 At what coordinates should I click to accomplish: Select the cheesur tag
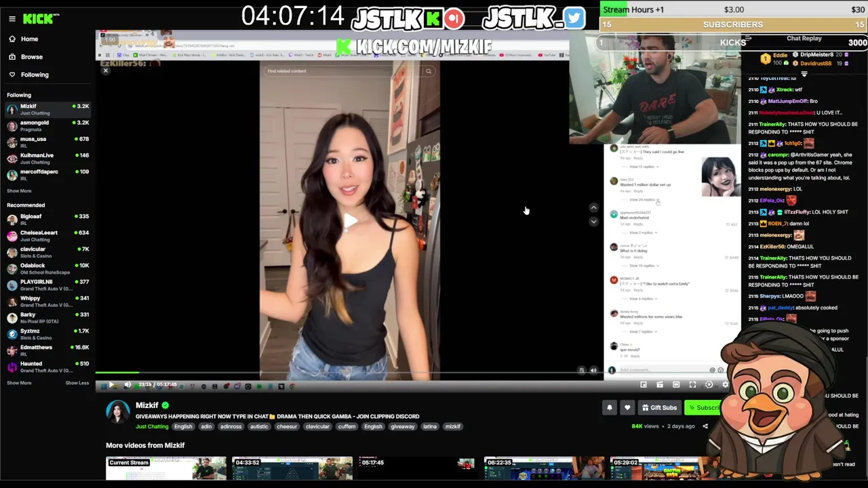pos(287,426)
